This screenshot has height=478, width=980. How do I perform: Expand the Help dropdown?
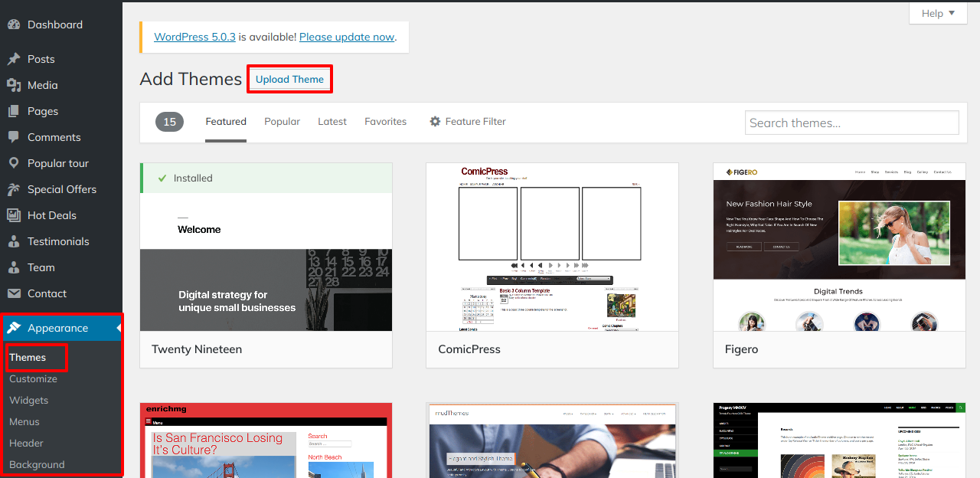938,13
